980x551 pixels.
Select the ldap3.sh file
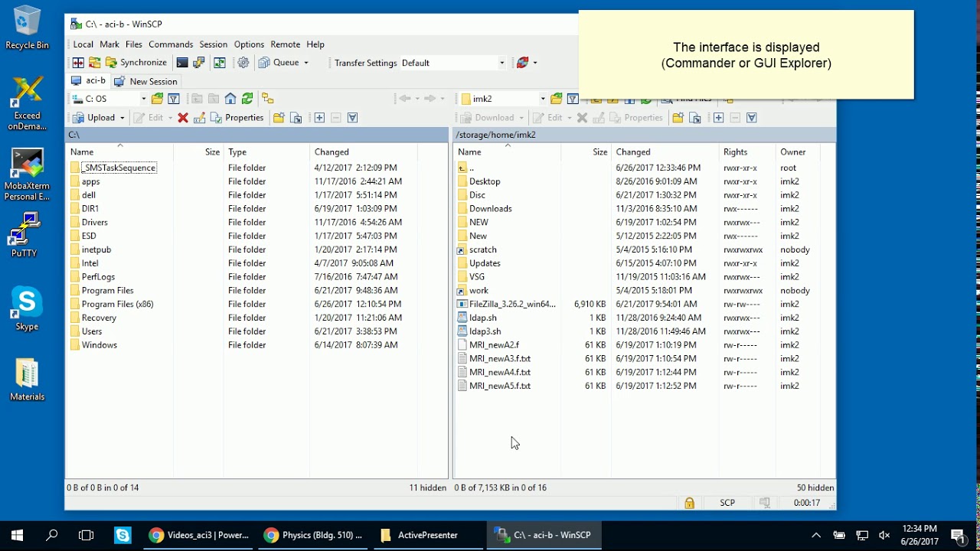[485, 331]
